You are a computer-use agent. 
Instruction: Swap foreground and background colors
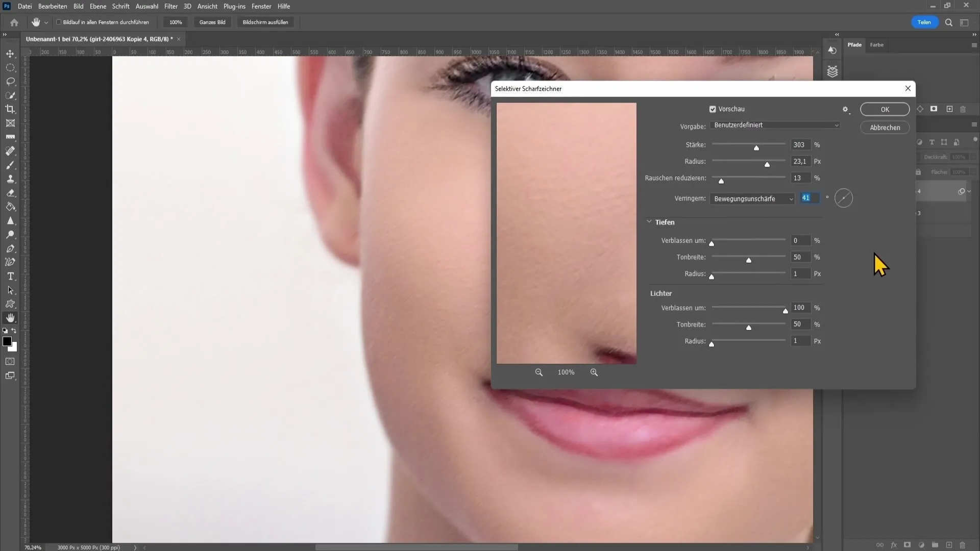14,331
